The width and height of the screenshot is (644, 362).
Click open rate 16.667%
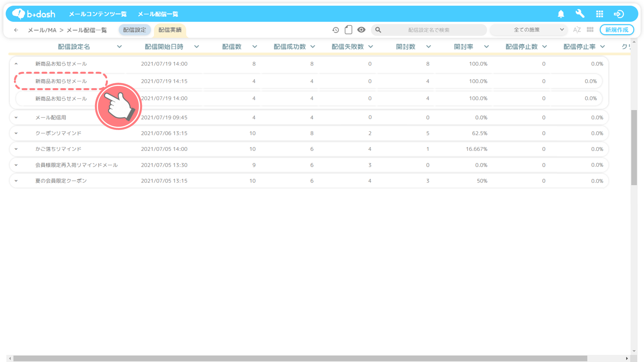point(476,149)
